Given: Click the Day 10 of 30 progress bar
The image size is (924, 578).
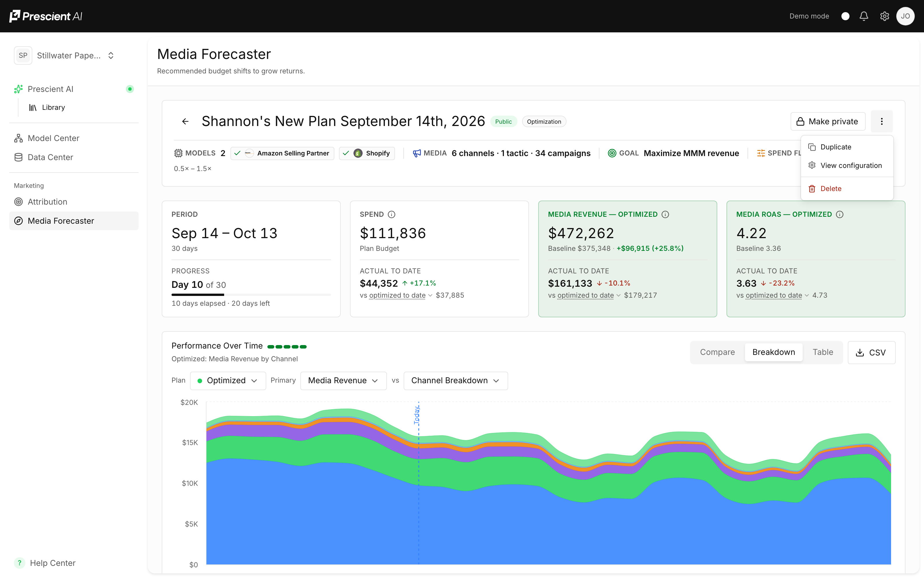Looking at the screenshot, I should click(251, 295).
